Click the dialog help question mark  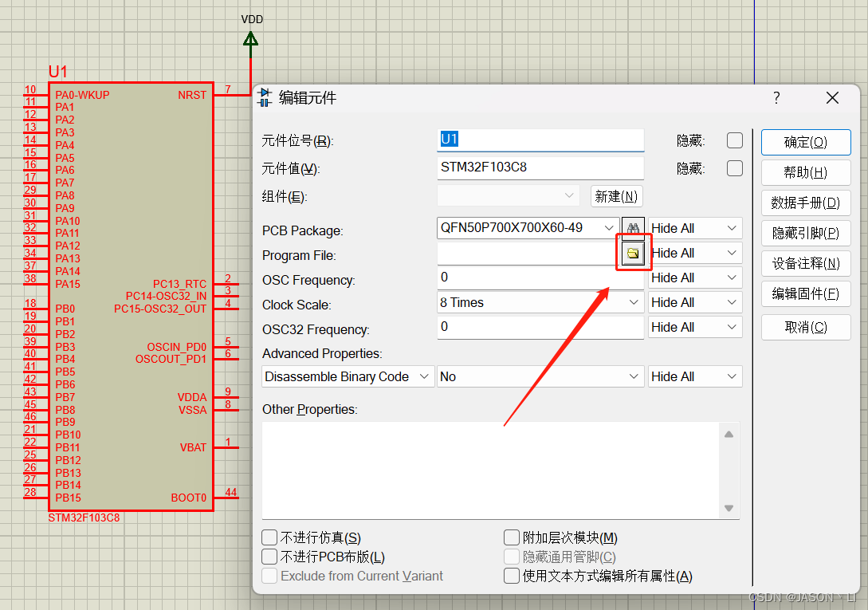(x=776, y=98)
